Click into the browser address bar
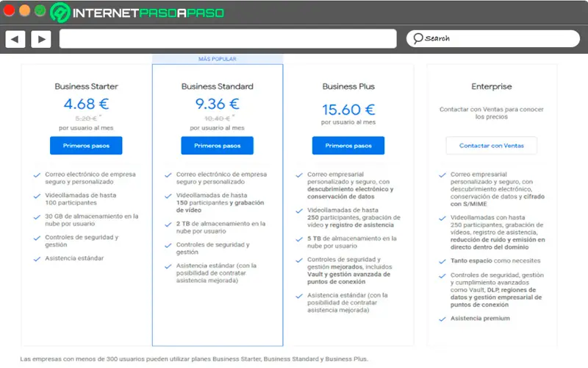Screen dimensions: 588x368 tap(228, 39)
